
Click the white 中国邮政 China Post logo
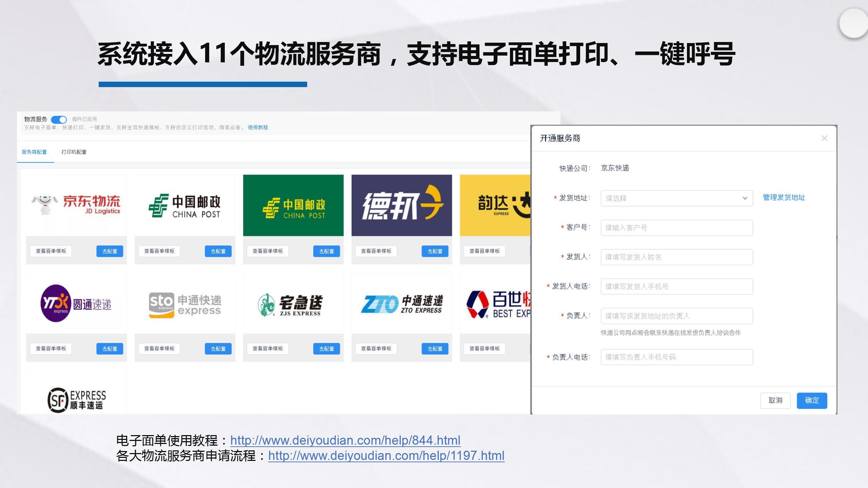coord(185,205)
